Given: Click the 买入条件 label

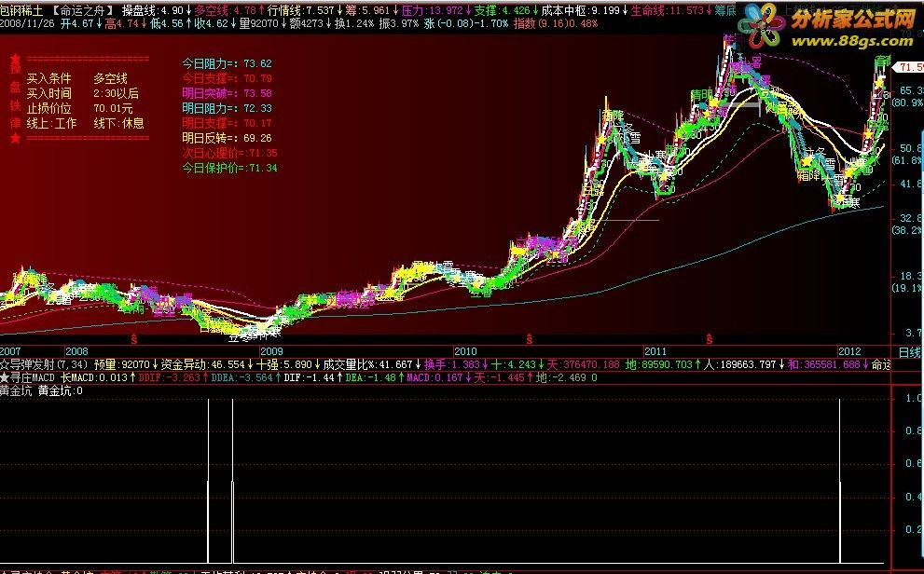Looking at the screenshot, I should coord(48,79).
